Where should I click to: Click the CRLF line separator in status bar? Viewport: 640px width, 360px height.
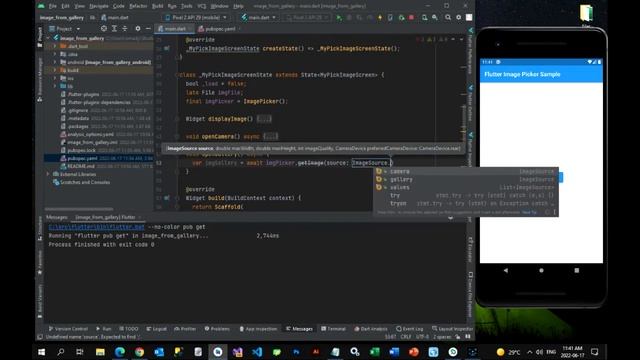click(x=406, y=337)
